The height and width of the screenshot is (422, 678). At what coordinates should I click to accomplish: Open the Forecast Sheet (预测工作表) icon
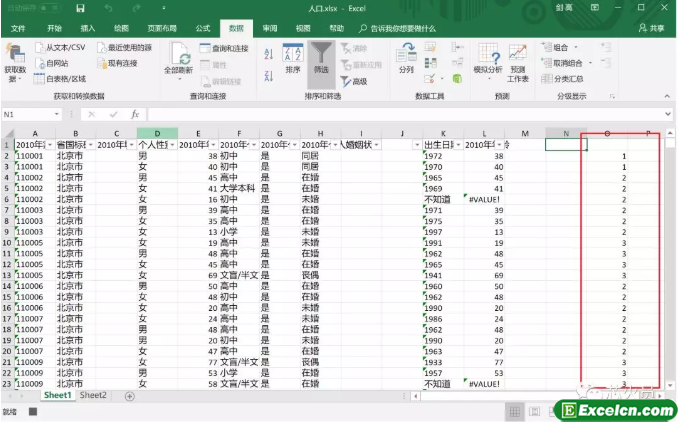518,60
